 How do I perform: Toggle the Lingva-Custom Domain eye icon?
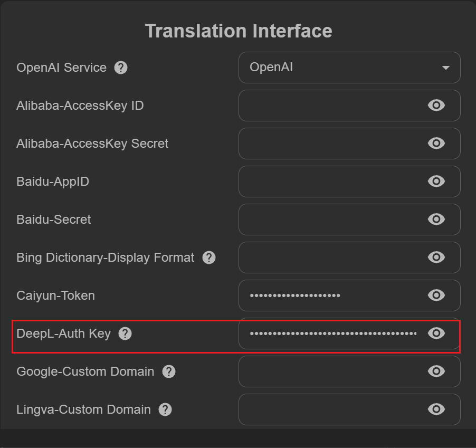[x=436, y=409]
